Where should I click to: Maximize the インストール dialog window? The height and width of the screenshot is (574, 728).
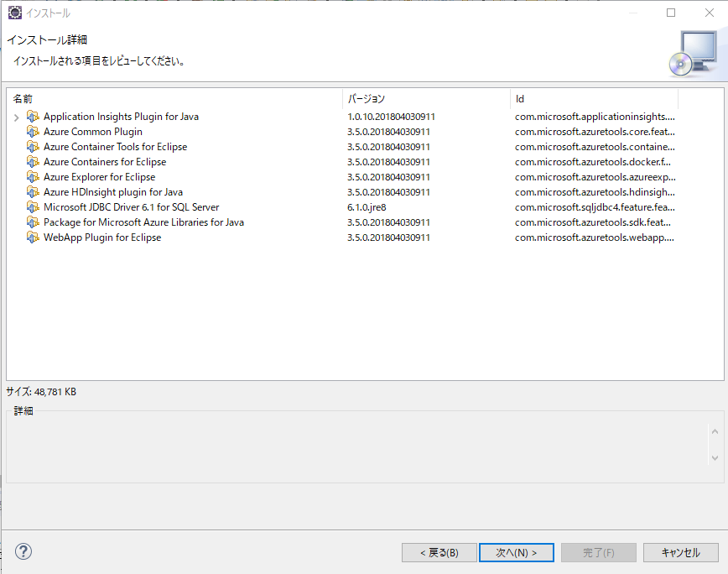[671, 13]
